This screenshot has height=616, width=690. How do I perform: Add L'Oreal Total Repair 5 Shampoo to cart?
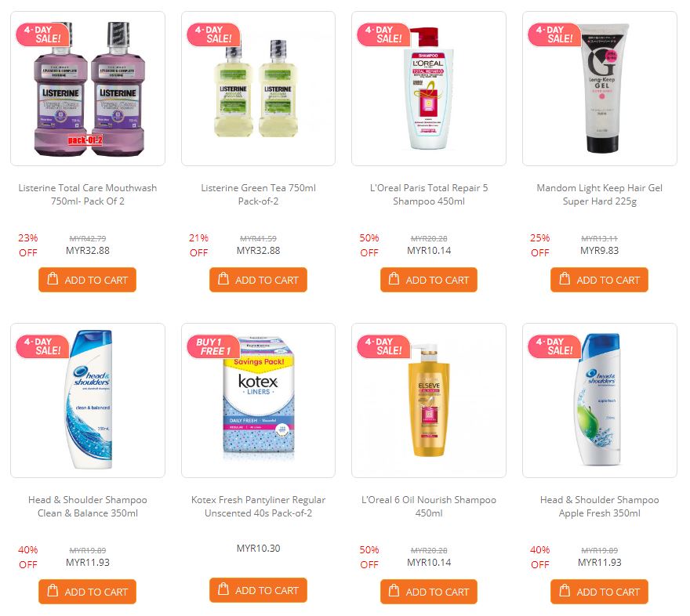429,280
